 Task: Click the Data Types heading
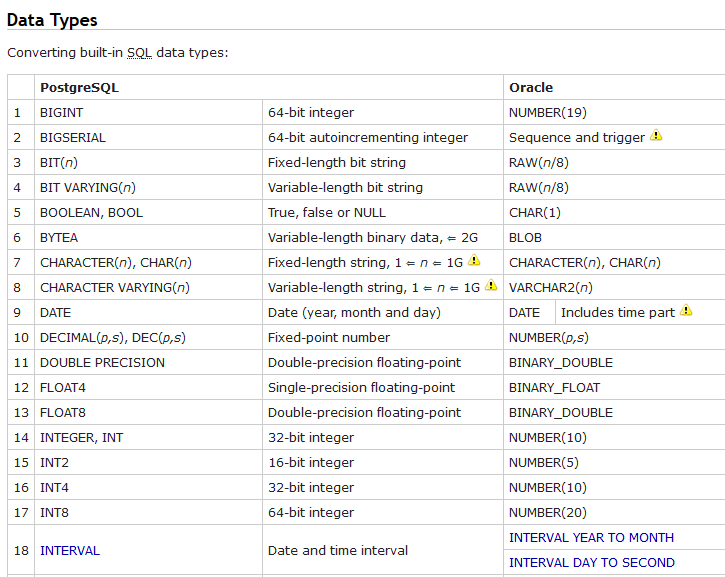coord(52,20)
